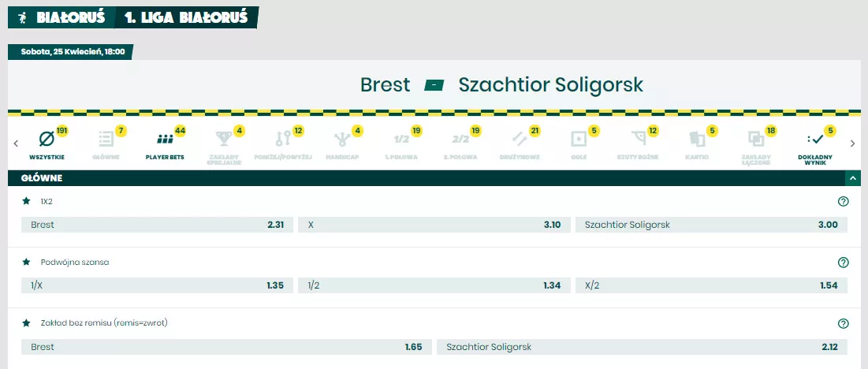The width and height of the screenshot is (868, 369).
Task: Select the Handicap category icon
Action: (343, 140)
